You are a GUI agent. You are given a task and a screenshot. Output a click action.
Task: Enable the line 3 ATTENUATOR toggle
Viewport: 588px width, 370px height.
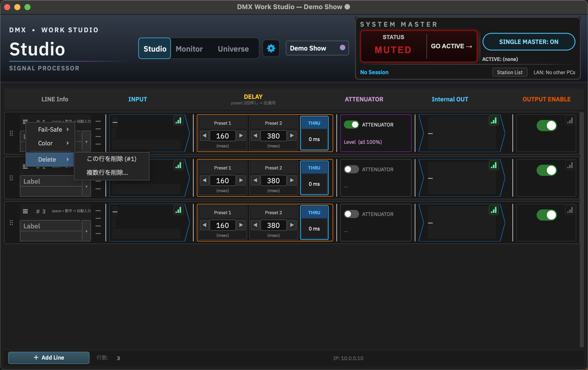point(351,214)
